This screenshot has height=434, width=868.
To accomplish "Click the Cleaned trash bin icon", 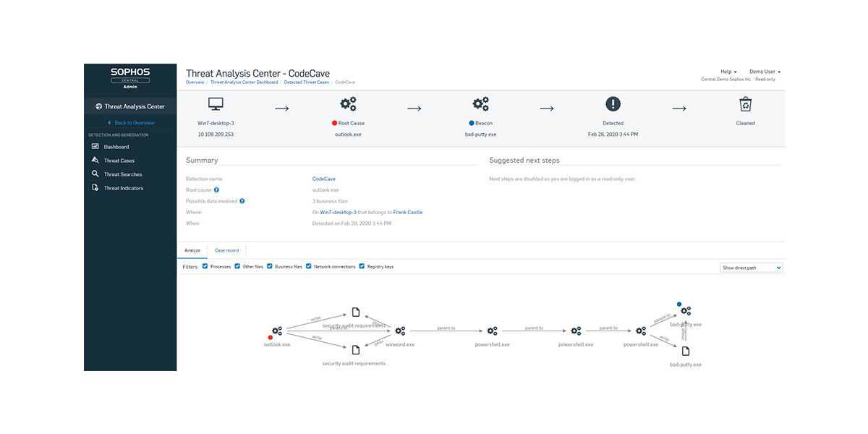I will (x=745, y=104).
